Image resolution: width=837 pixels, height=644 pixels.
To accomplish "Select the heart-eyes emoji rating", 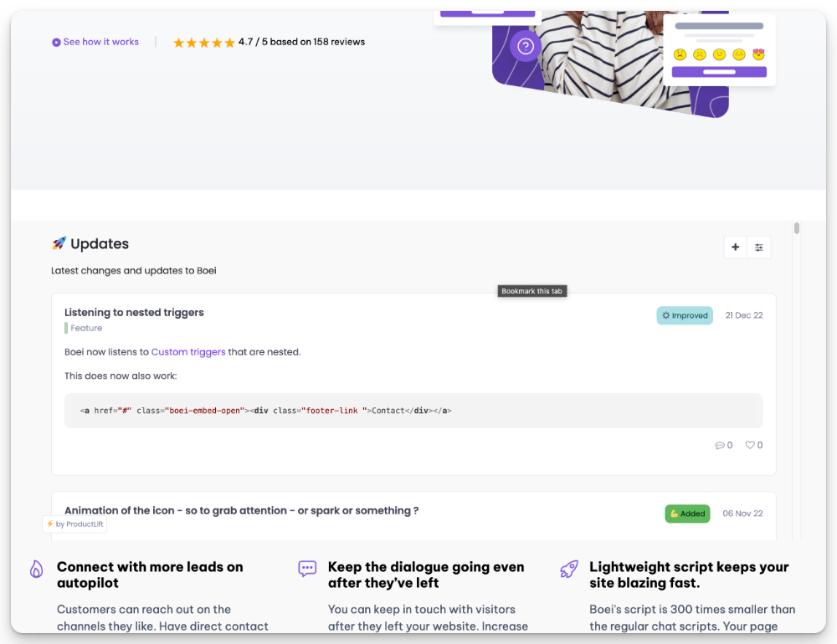I will [x=759, y=54].
